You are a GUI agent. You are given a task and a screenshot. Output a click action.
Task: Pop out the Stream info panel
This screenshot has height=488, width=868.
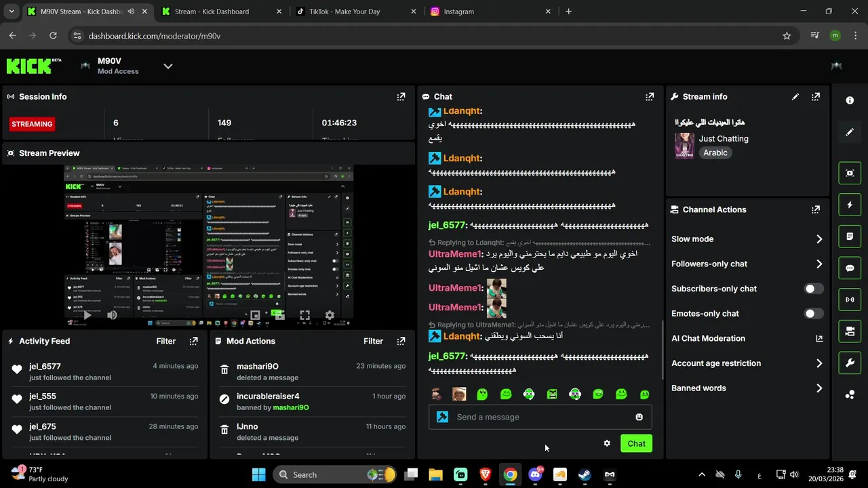point(816,97)
